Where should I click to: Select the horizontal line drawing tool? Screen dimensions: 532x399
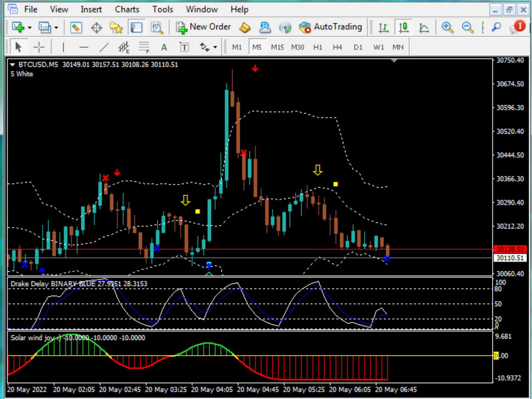tap(83, 47)
